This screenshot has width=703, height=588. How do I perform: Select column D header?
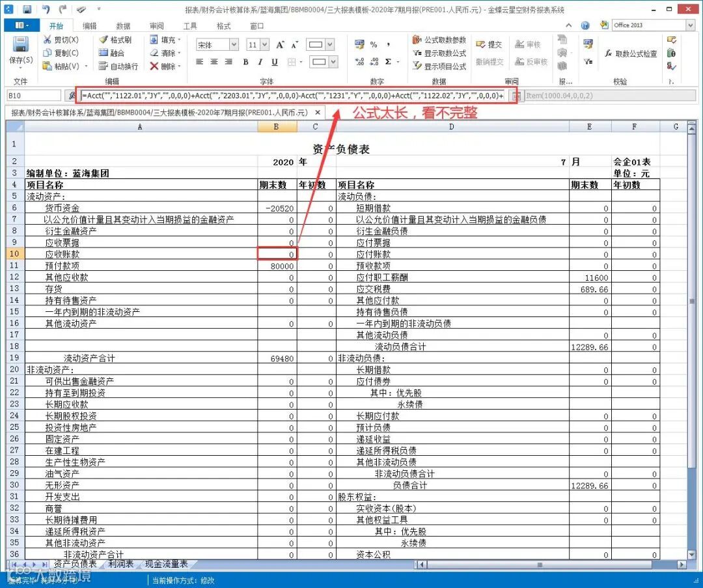(452, 127)
